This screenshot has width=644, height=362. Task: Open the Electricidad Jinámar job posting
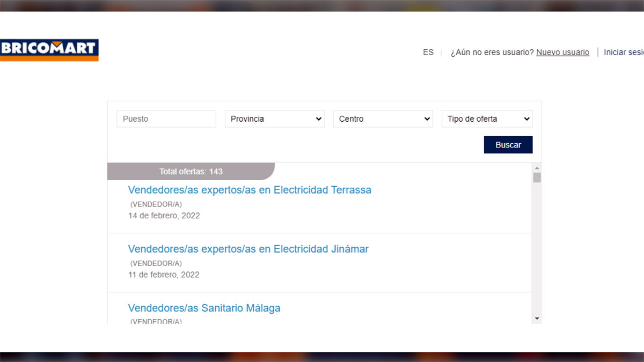click(248, 249)
